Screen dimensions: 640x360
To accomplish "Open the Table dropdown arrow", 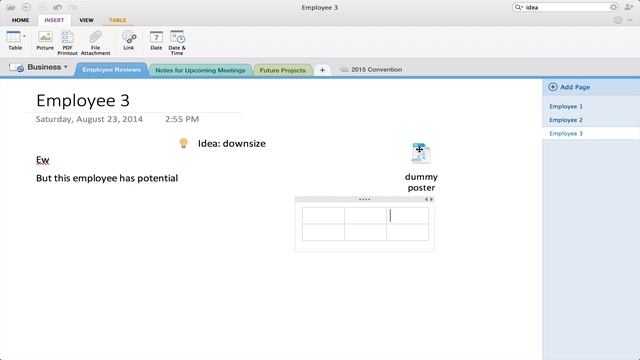I will pos(24,36).
